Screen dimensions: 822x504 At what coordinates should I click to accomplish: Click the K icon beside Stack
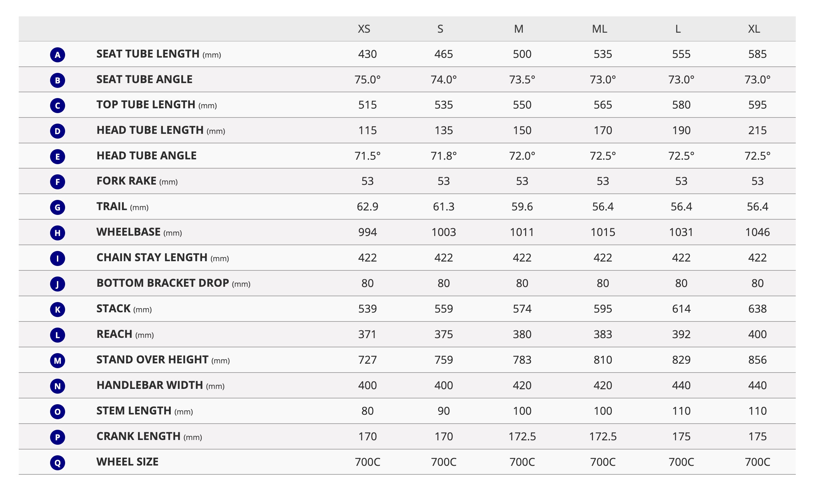(x=58, y=309)
